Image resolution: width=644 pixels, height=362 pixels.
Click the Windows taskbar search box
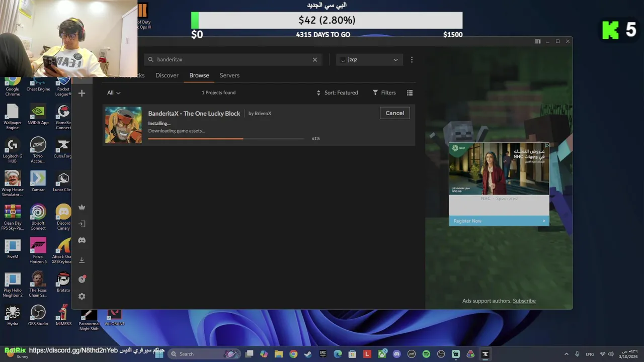(205, 354)
